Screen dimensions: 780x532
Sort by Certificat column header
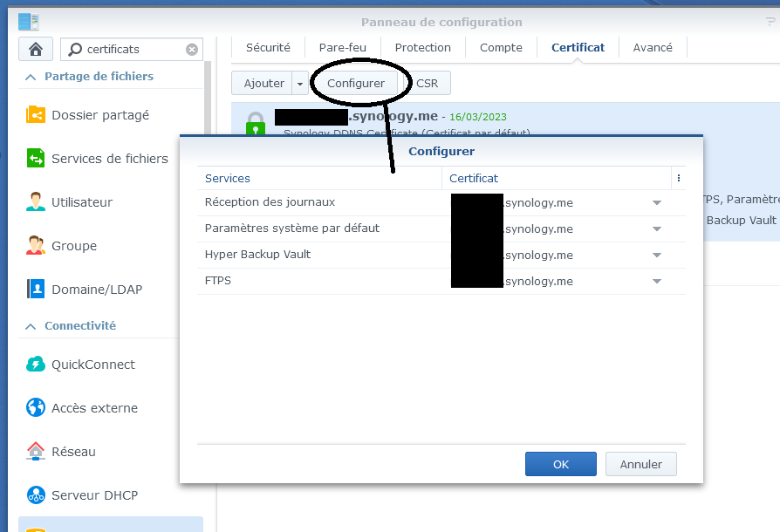556,178
